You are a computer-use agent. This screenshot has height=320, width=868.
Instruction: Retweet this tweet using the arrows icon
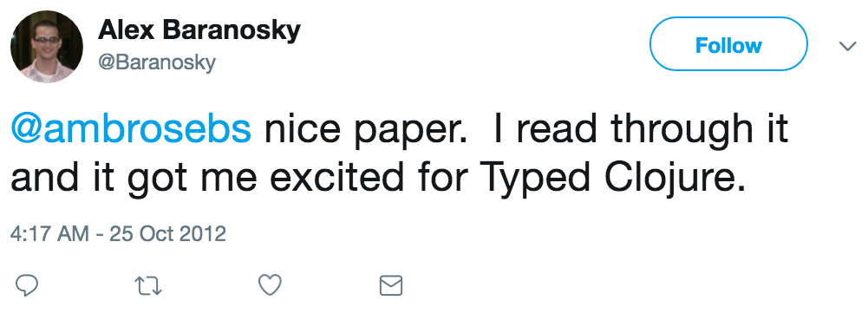[x=148, y=286]
